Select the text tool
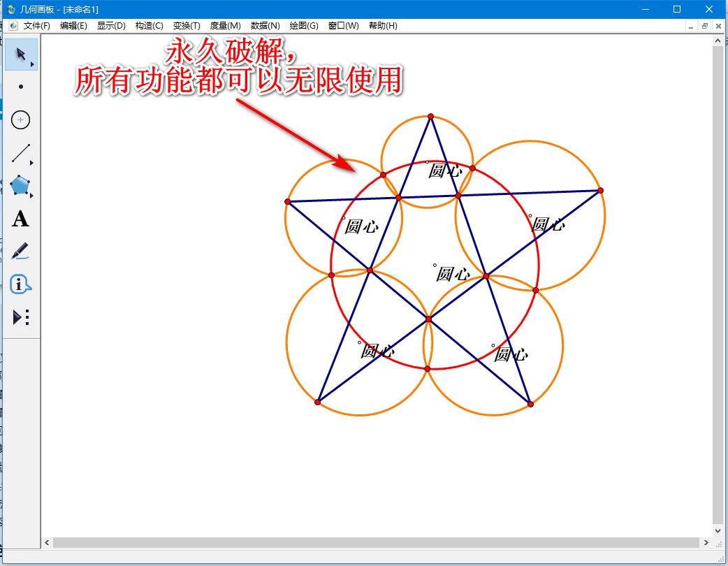The height and width of the screenshot is (566, 728). point(20,219)
